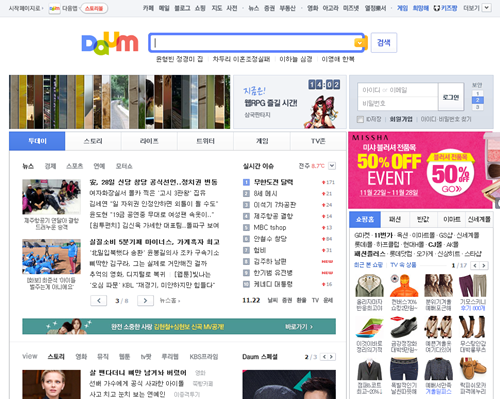
Task: Focus the 아이디 or 이메일 field
Action: [398, 90]
